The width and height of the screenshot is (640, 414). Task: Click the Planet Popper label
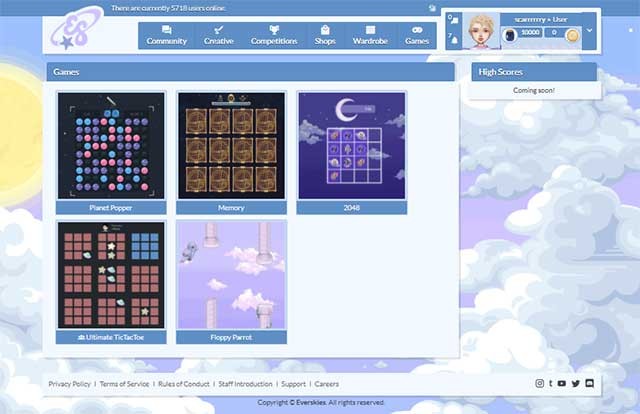tap(111, 207)
